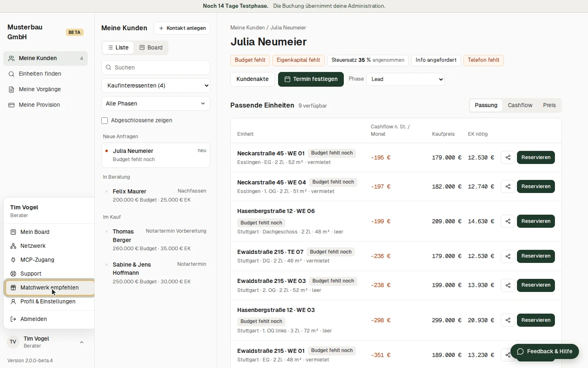Click the Suchen search field
588x368 pixels.
(x=156, y=67)
